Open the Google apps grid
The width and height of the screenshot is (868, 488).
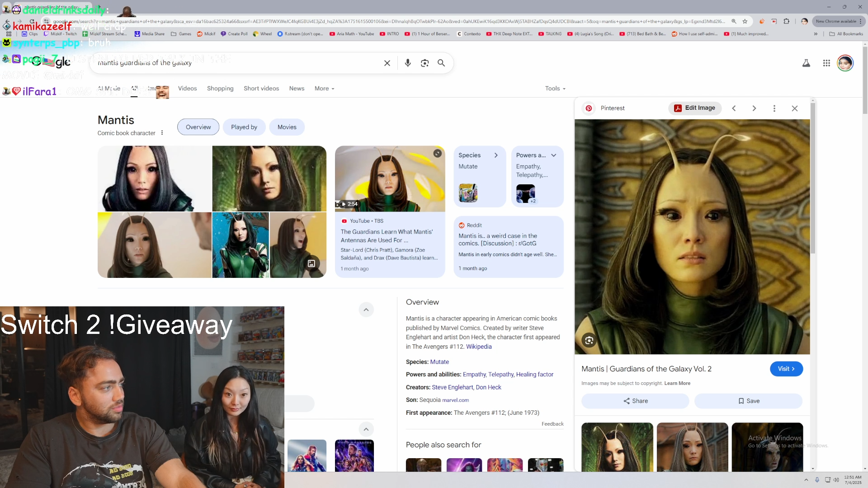coord(826,63)
